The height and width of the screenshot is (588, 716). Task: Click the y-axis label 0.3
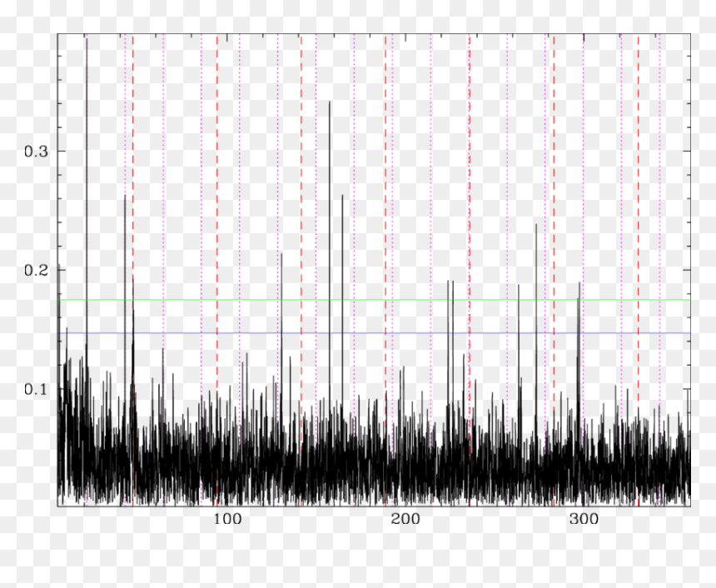tap(36, 152)
